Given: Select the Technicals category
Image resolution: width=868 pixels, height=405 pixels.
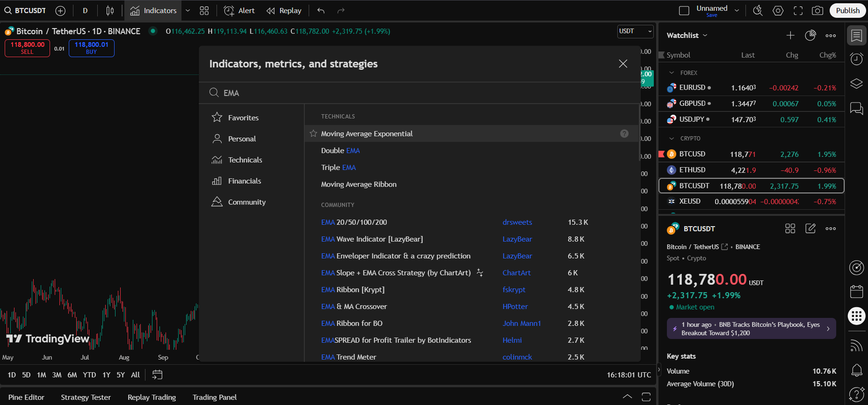Looking at the screenshot, I should (x=245, y=160).
